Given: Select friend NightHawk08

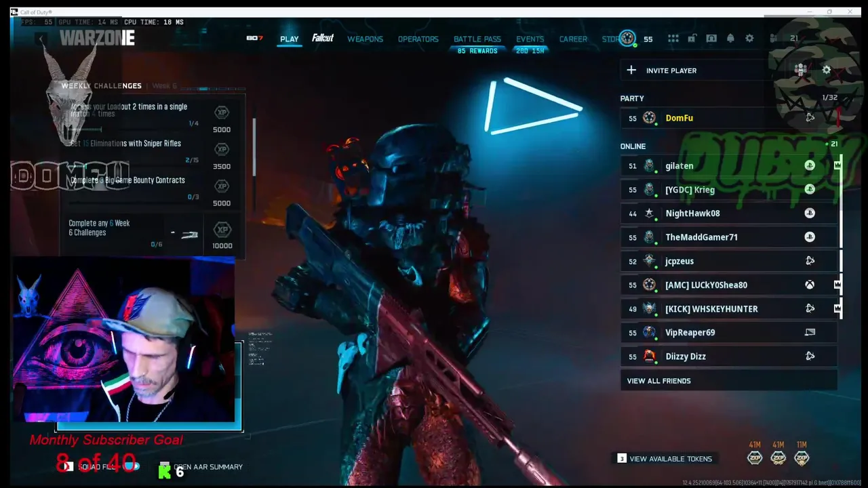Looking at the screenshot, I should coord(729,213).
